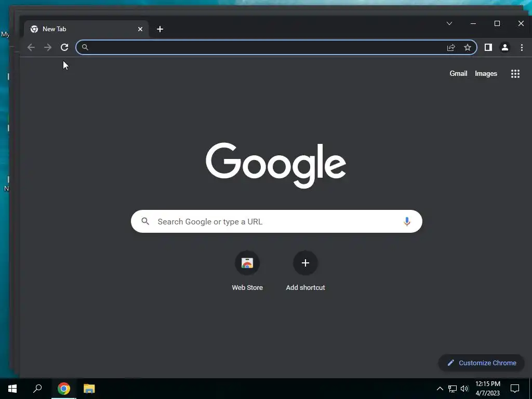
Task: Open the Images link
Action: coord(486,74)
